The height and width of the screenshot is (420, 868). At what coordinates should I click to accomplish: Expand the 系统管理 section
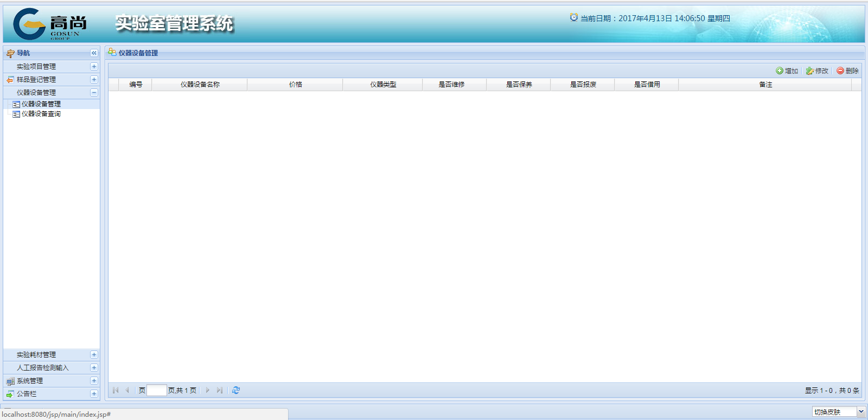point(94,381)
